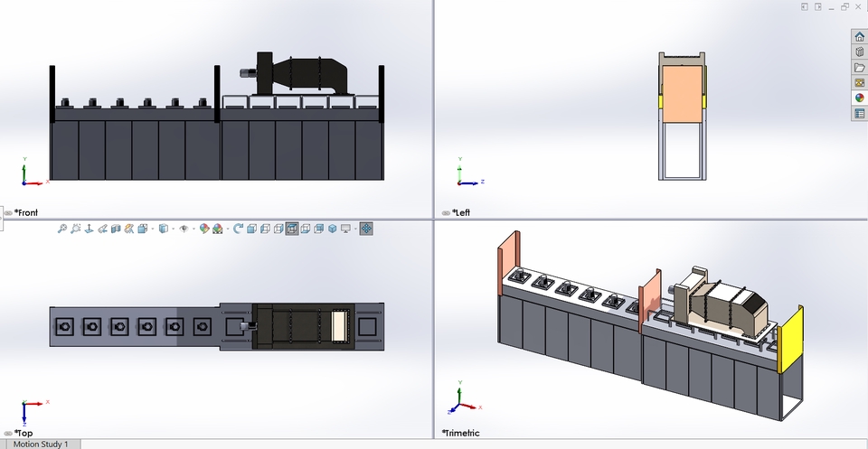Switch to the Motion Study 1 tab
The height and width of the screenshot is (449, 868).
point(41,444)
